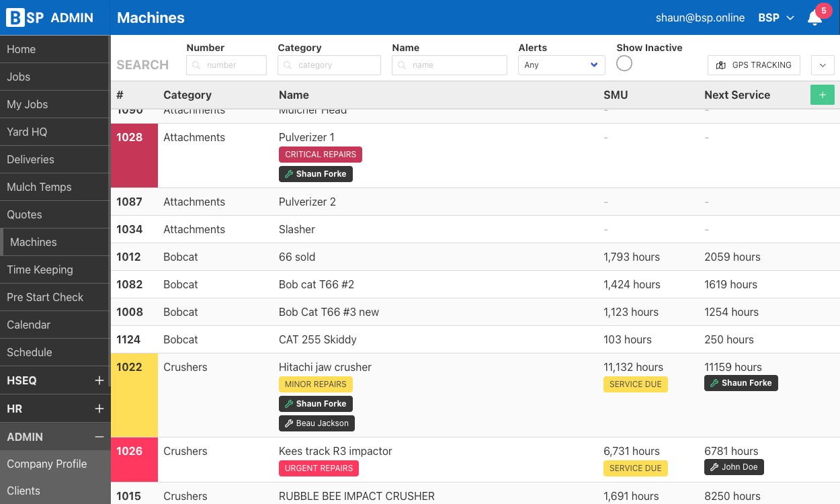Open Time Keeping in the sidebar
The image size is (840, 504).
(x=55, y=269)
